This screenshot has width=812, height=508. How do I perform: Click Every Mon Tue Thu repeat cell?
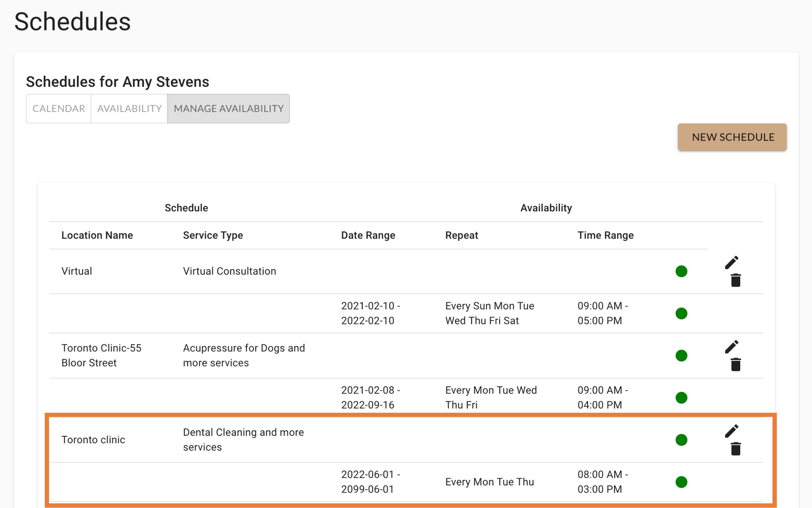point(490,482)
